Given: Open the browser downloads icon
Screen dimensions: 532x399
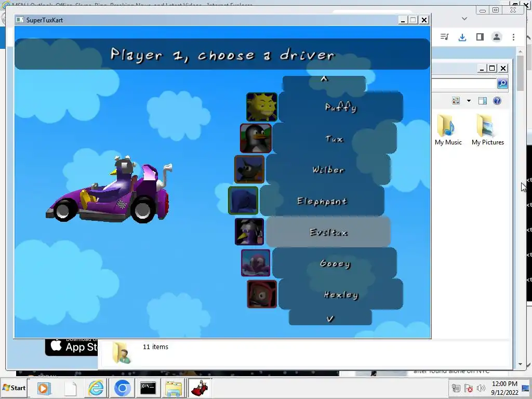Looking at the screenshot, I should click(x=462, y=37).
